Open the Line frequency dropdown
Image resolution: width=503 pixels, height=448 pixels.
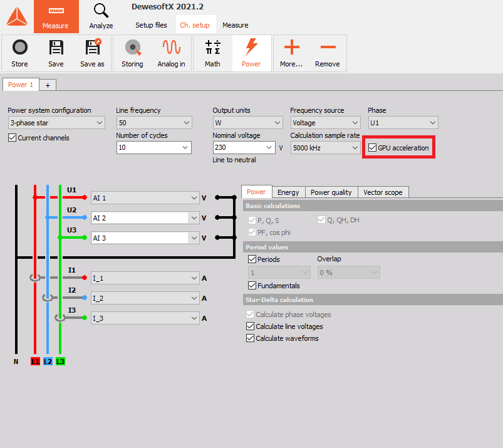click(x=154, y=123)
